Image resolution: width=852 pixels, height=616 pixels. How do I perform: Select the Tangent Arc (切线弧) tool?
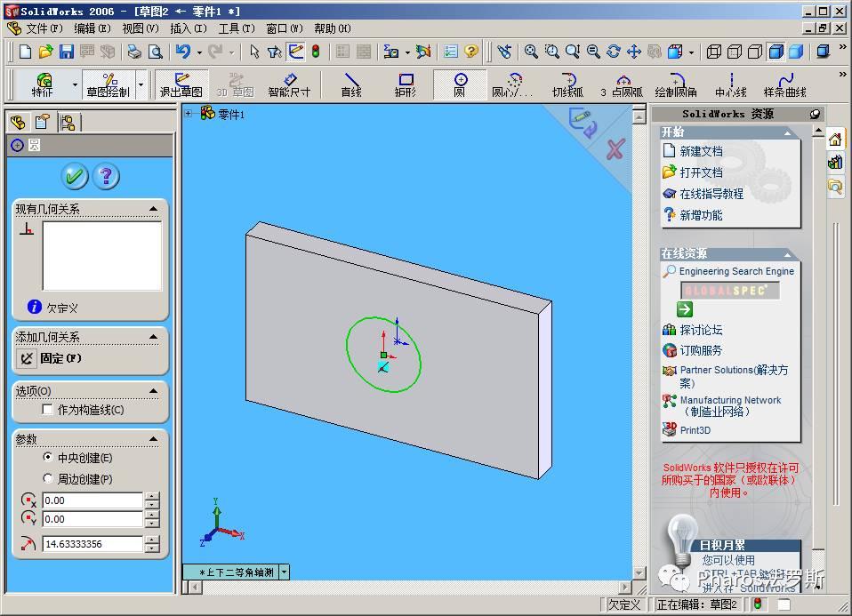tap(567, 85)
